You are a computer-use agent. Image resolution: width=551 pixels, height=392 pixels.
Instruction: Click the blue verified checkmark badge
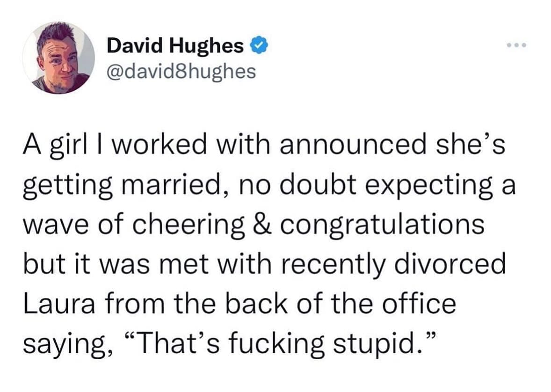[x=259, y=46]
